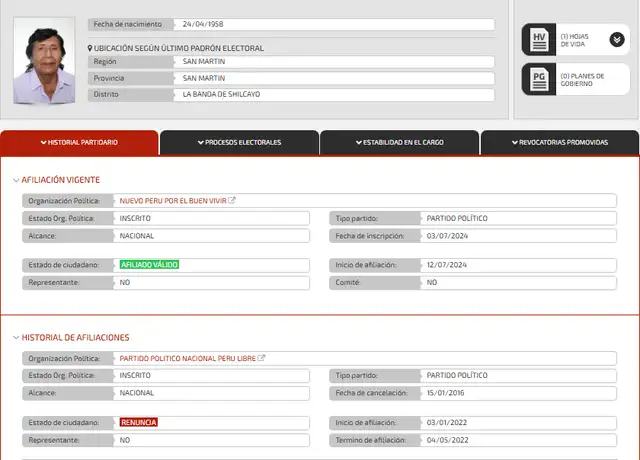
Task: Open the HV Hojas de Vida icon
Action: [539, 40]
